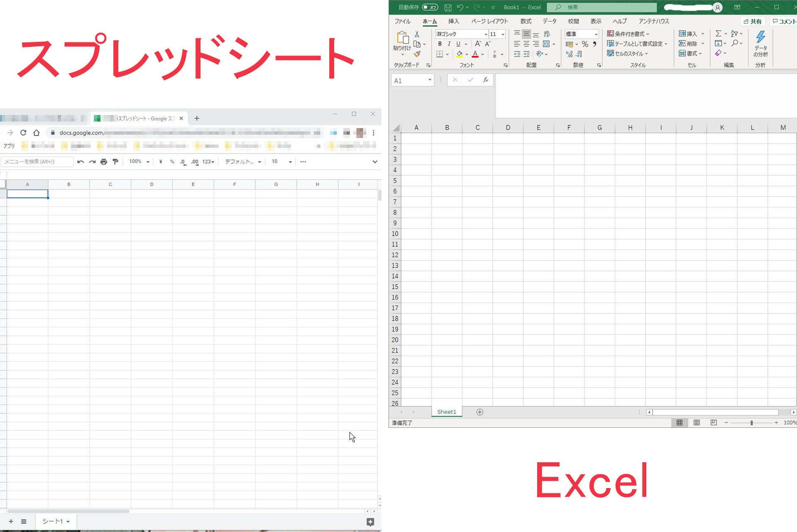Switch to the データ ribbon tab
The height and width of the screenshot is (532, 797).
click(x=550, y=21)
